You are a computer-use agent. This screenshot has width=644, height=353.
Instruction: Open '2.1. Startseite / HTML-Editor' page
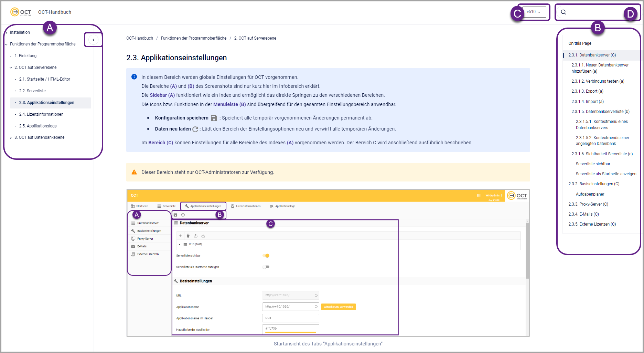pos(45,79)
